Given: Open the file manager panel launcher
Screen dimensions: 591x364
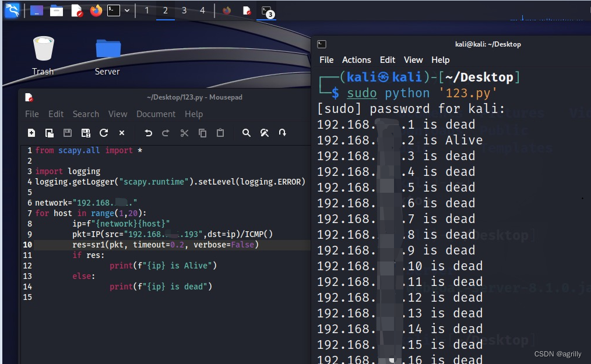Looking at the screenshot, I should (x=56, y=10).
